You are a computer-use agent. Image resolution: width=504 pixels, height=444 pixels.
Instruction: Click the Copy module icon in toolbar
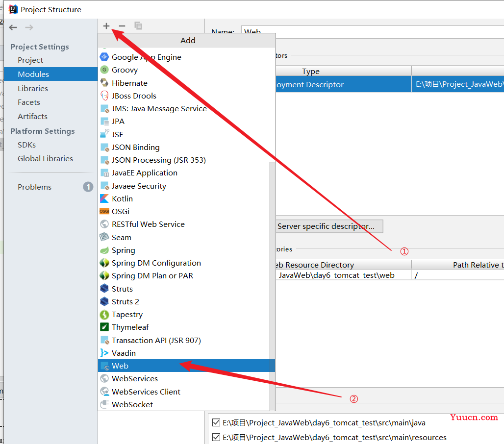[138, 26]
